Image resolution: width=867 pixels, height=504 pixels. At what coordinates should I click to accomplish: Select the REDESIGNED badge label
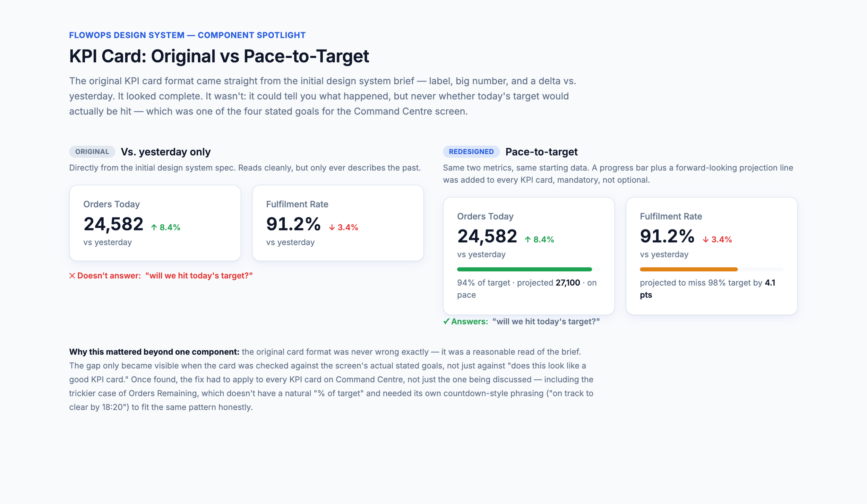tap(471, 152)
